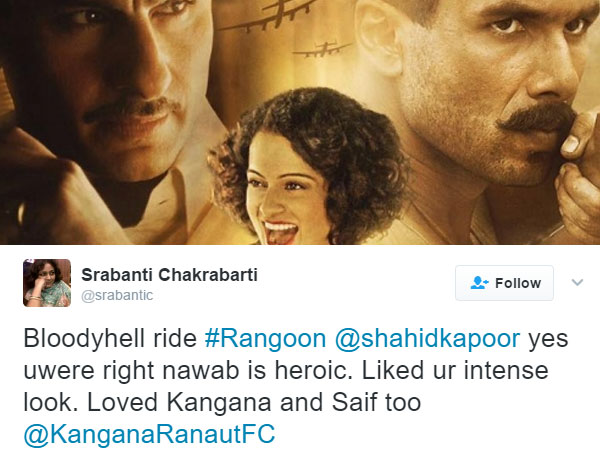Open the Rangoon movie poster image

pos(300,122)
